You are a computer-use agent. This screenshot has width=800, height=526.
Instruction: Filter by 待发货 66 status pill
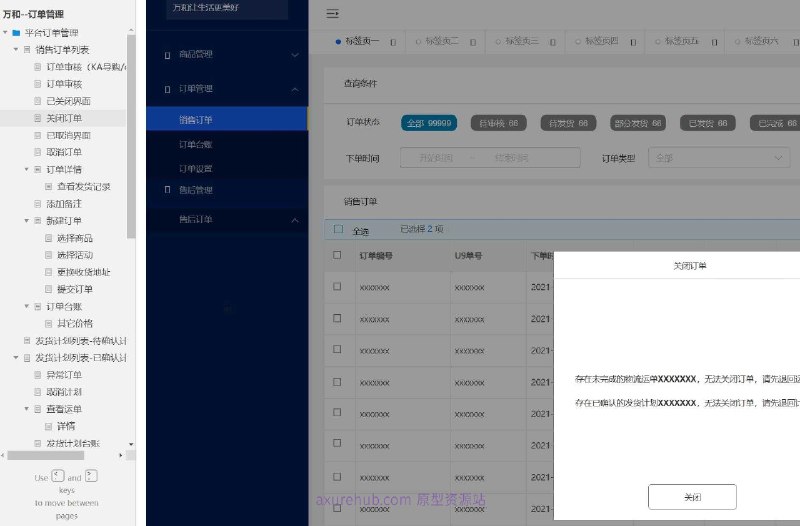tap(568, 123)
